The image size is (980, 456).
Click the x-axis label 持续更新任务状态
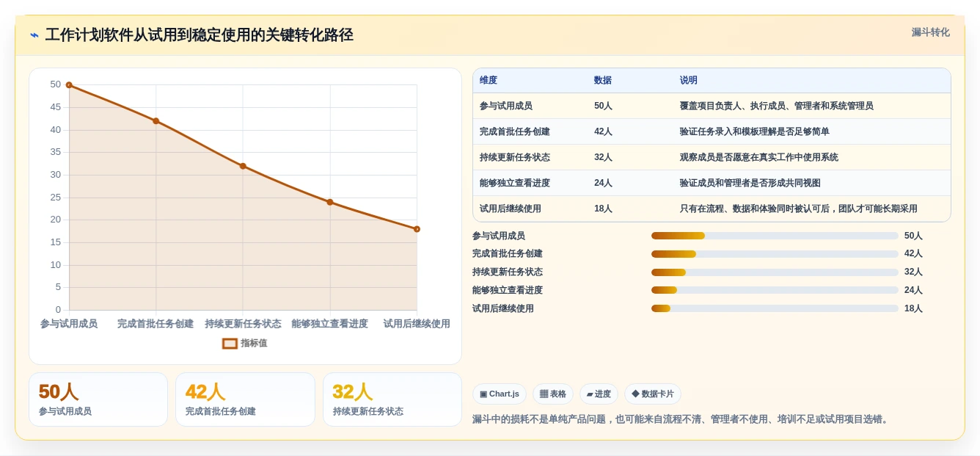click(243, 324)
